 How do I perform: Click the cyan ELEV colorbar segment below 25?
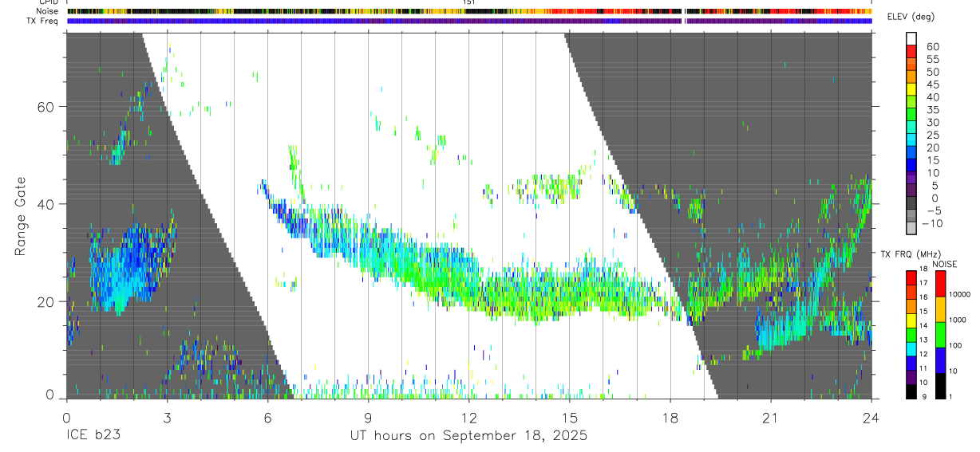[911, 140]
